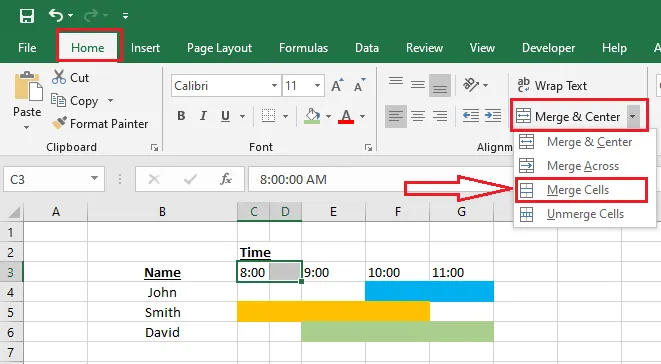The width and height of the screenshot is (661, 364).
Task: Open the Help tab
Action: 614,48
